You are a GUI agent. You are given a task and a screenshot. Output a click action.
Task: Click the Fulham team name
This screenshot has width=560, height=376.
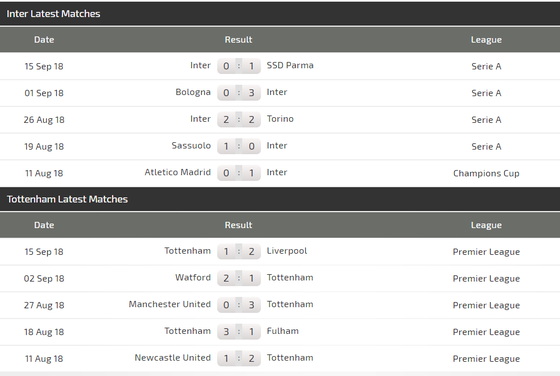tap(282, 331)
